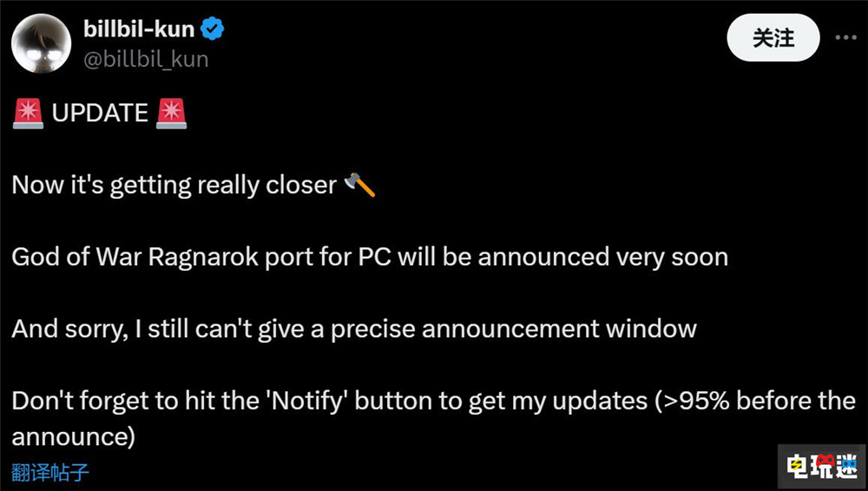Click the 翻译帖子 translate post link

[x=50, y=472]
